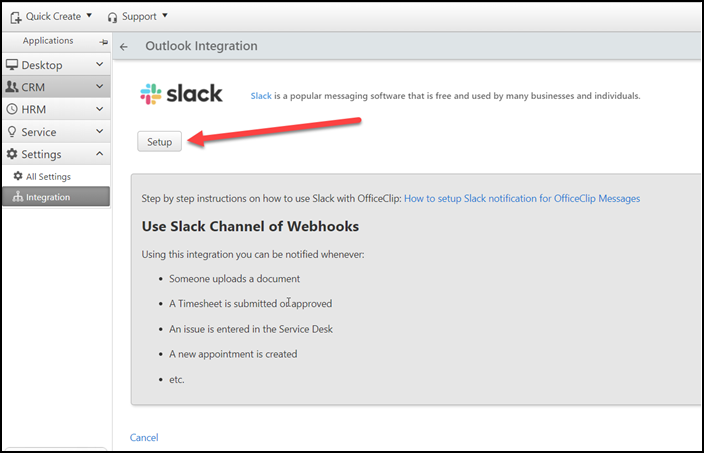704x453 pixels.
Task: Open How to setup Slack notification link
Action: pyautogui.click(x=522, y=198)
